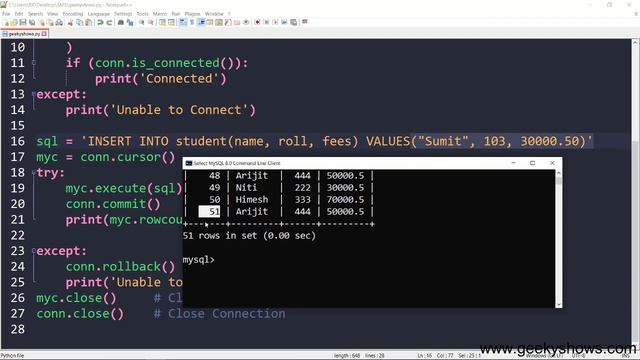Create a new file from the toolbar

point(7,22)
